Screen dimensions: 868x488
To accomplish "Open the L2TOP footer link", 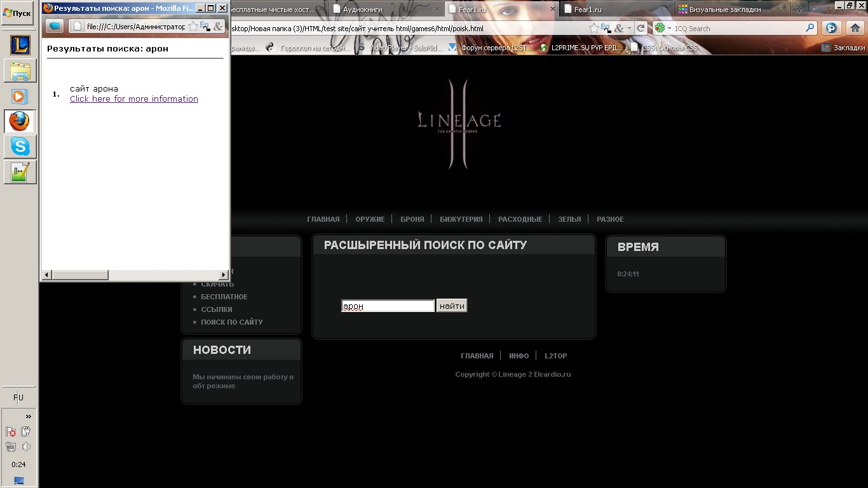I will [x=556, y=356].
